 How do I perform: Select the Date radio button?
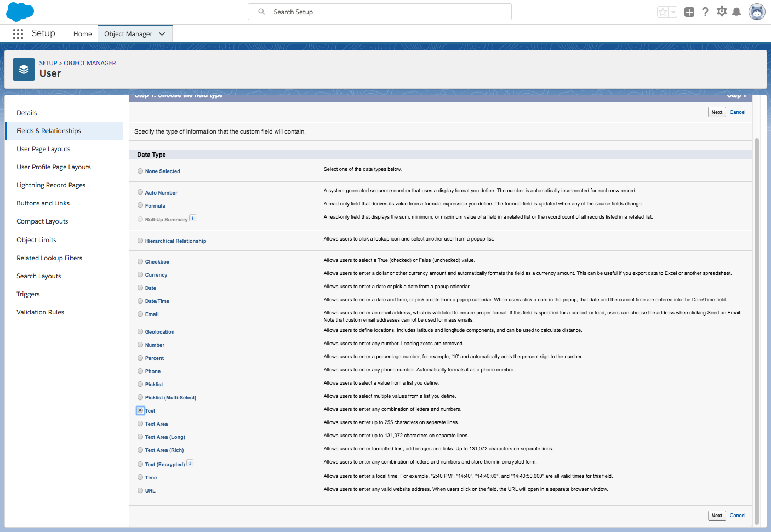pos(140,288)
